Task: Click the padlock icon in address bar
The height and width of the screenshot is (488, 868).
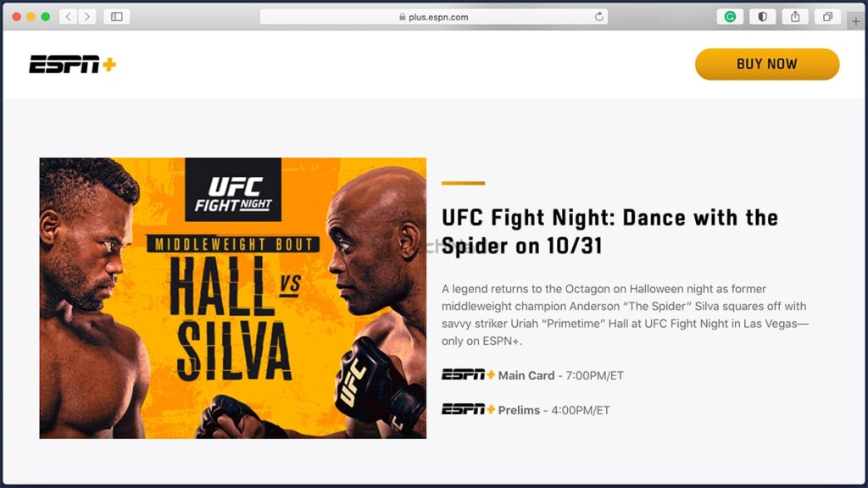Action: pyautogui.click(x=403, y=17)
